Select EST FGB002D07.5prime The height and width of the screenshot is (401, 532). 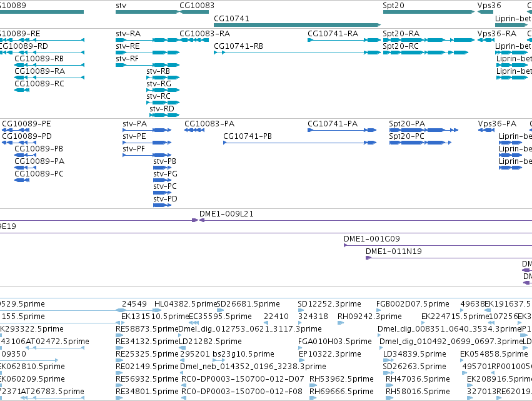pos(413,304)
